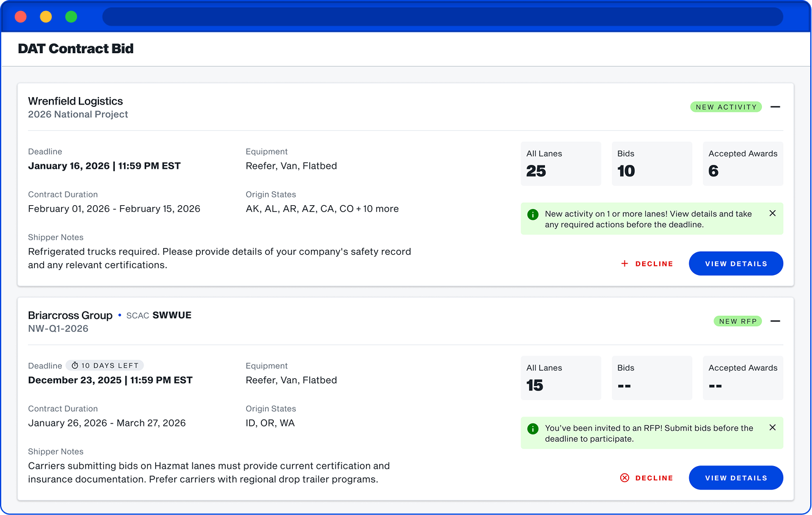This screenshot has width=812, height=515.
Task: Open Wrenfield All Lanes 25 tile
Action: [561, 164]
